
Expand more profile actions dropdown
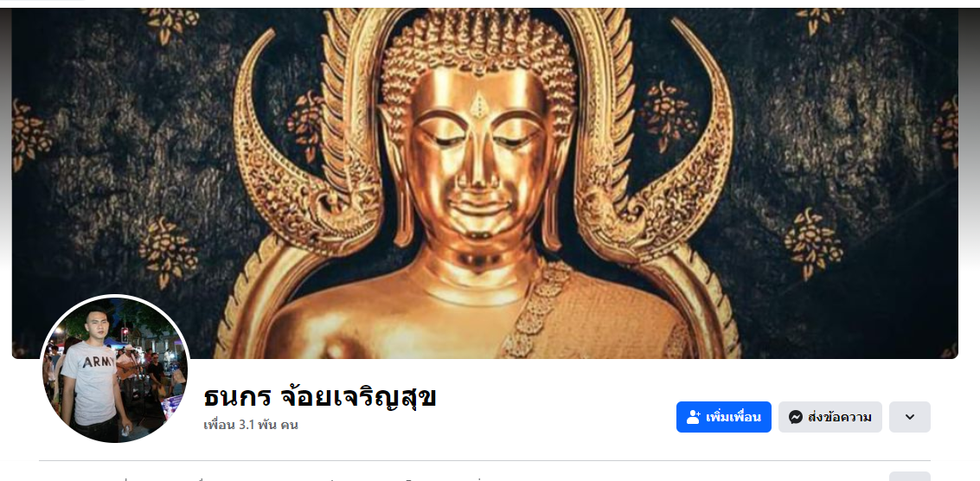[x=910, y=417]
